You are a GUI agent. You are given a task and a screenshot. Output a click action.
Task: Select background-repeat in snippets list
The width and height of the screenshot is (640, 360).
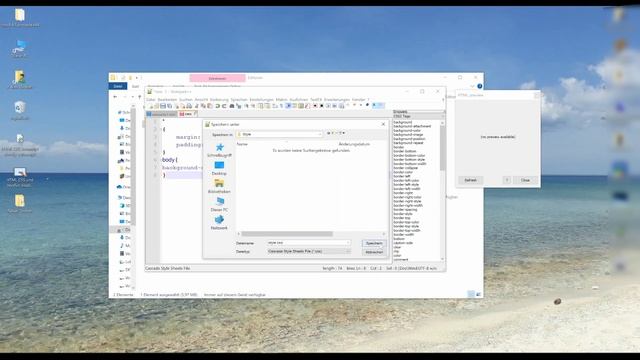coord(409,143)
